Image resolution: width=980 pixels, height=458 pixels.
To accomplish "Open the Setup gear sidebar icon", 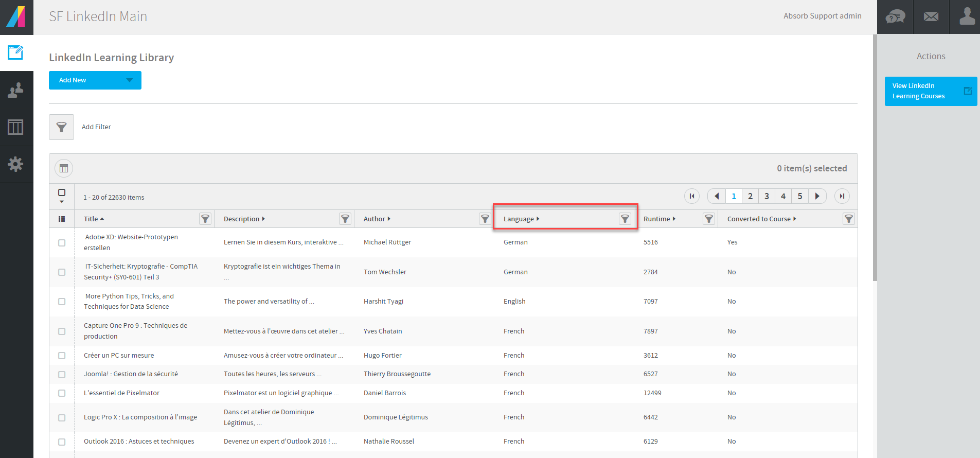I will coord(15,164).
